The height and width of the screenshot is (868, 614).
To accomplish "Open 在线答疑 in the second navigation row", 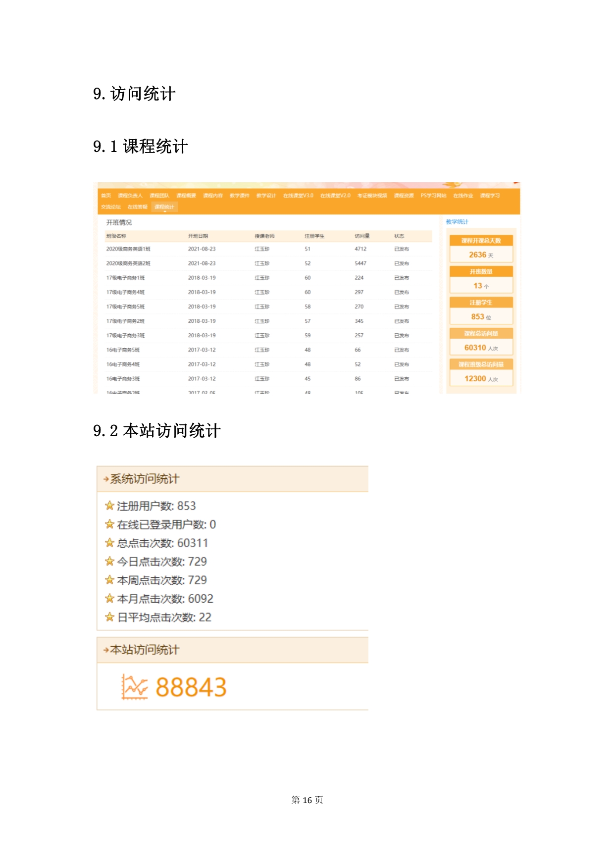I will [138, 207].
